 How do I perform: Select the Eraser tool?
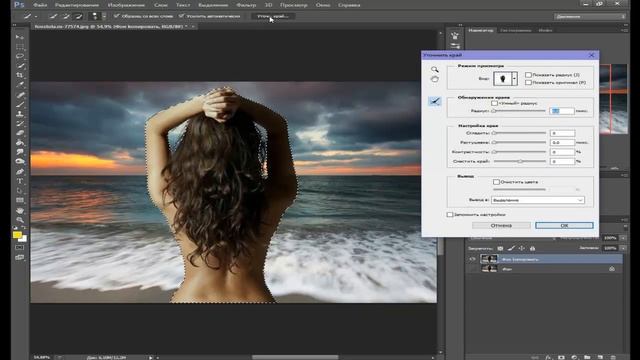[x=20, y=133]
